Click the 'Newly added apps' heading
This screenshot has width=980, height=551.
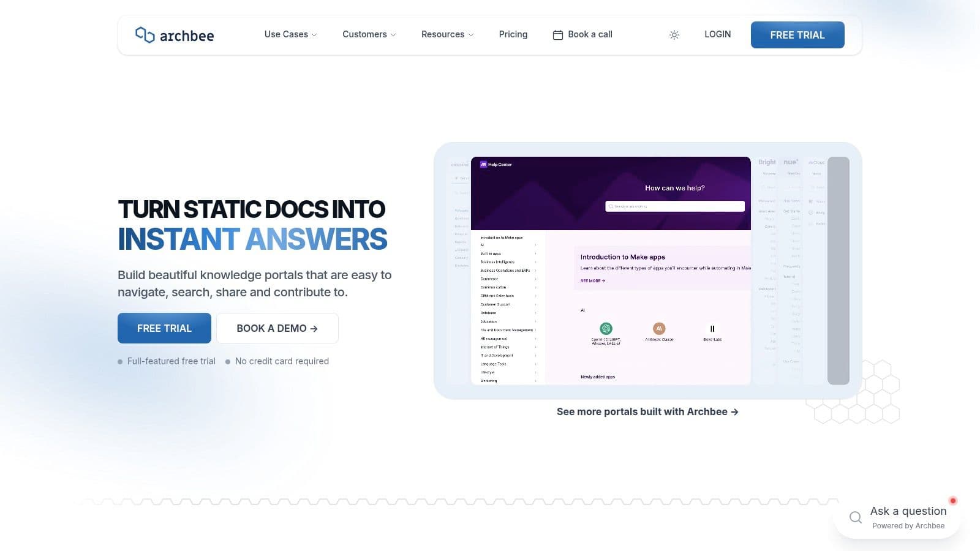pyautogui.click(x=598, y=377)
